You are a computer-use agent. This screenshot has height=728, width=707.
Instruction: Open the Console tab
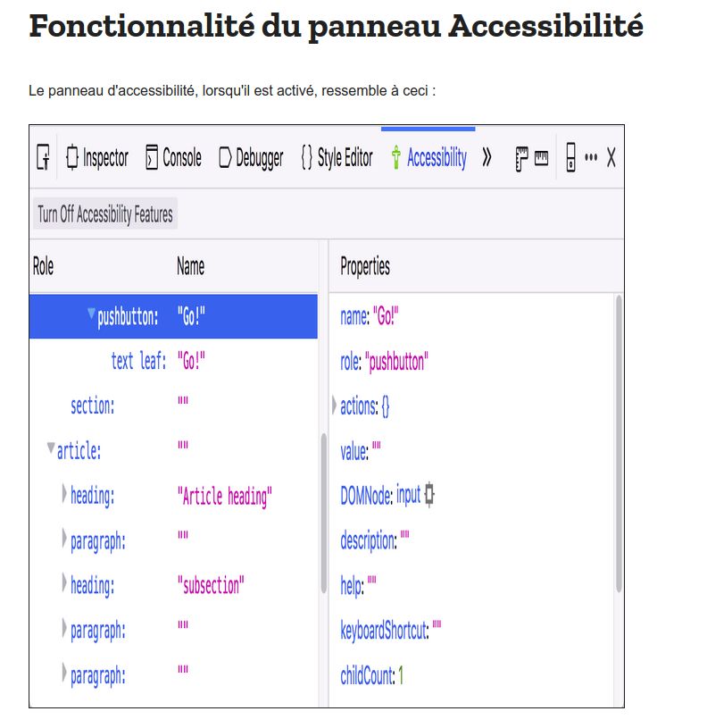pyautogui.click(x=173, y=158)
